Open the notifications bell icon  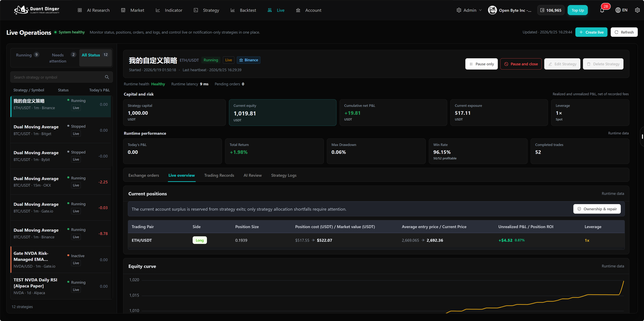coord(602,10)
